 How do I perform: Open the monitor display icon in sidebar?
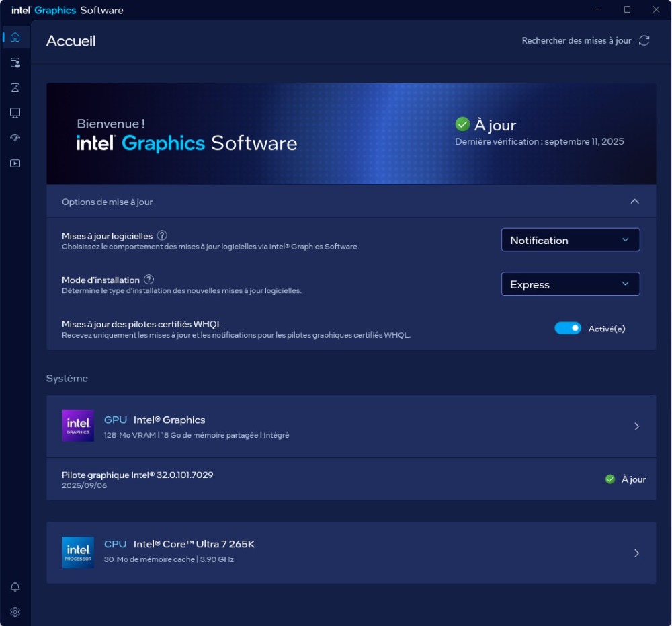pos(15,113)
